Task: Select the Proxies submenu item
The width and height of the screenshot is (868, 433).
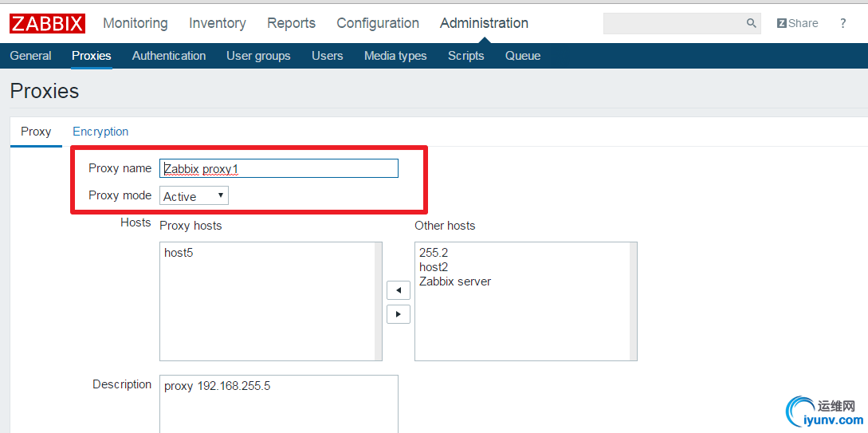Action: pos(92,56)
